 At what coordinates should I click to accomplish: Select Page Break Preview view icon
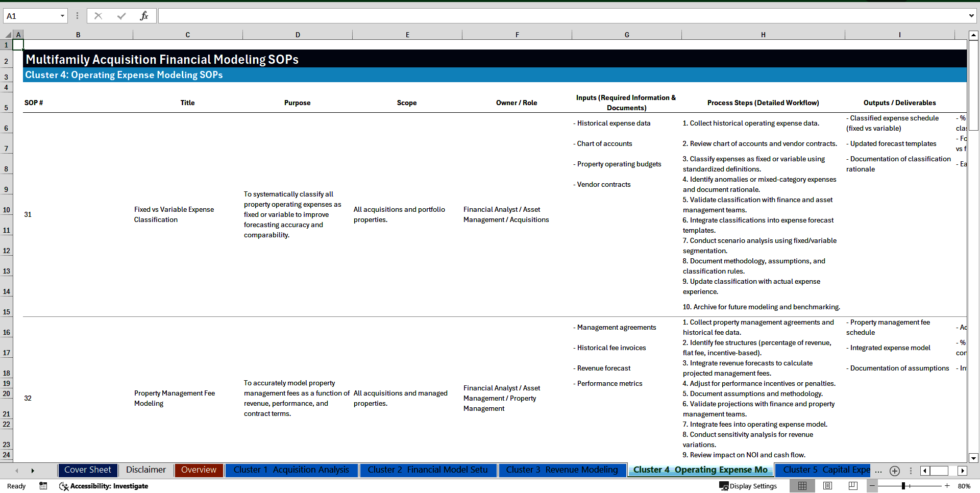tap(852, 486)
